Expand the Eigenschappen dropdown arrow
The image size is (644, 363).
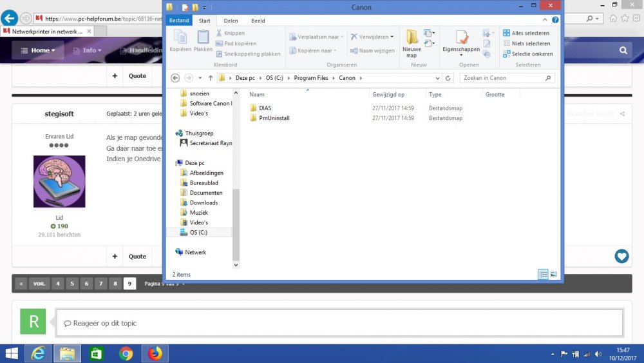(x=461, y=55)
